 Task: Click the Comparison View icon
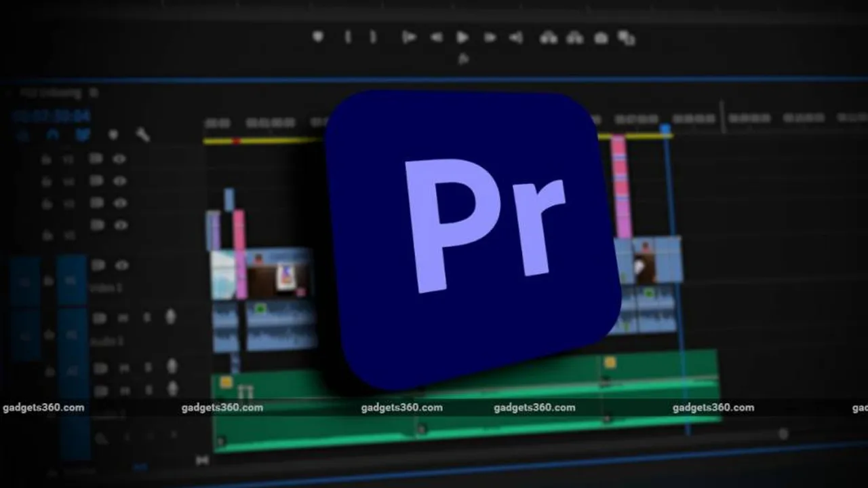(626, 38)
